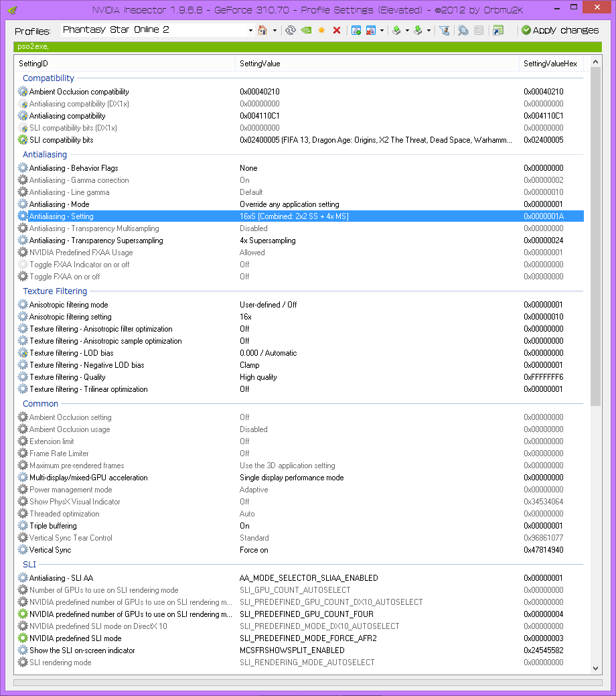Click the export profiles icon
This screenshot has width=616, height=696.
[397, 30]
